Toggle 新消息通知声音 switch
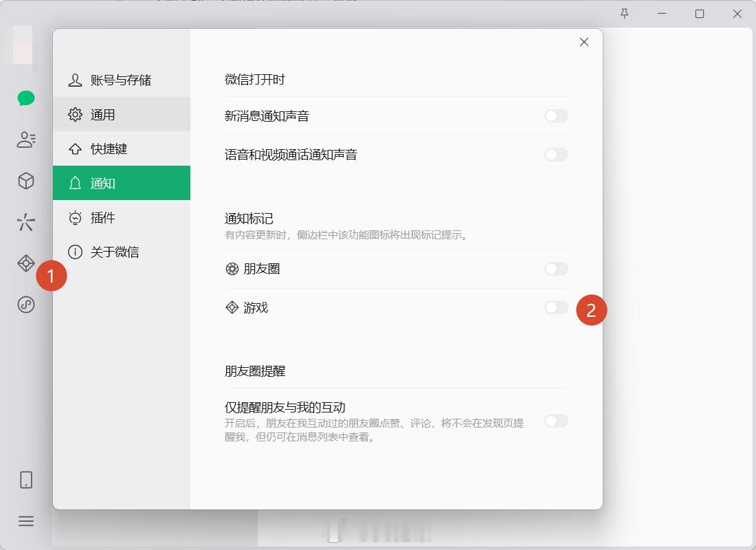 pyautogui.click(x=557, y=115)
